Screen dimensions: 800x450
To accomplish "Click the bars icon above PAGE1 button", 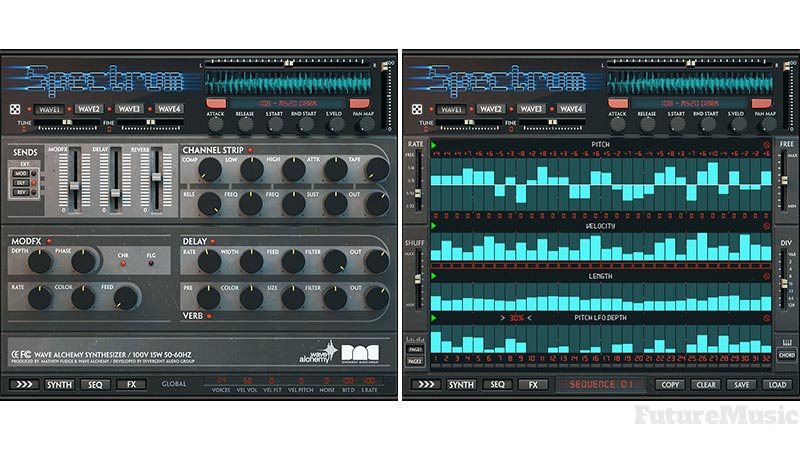I will tap(415, 339).
